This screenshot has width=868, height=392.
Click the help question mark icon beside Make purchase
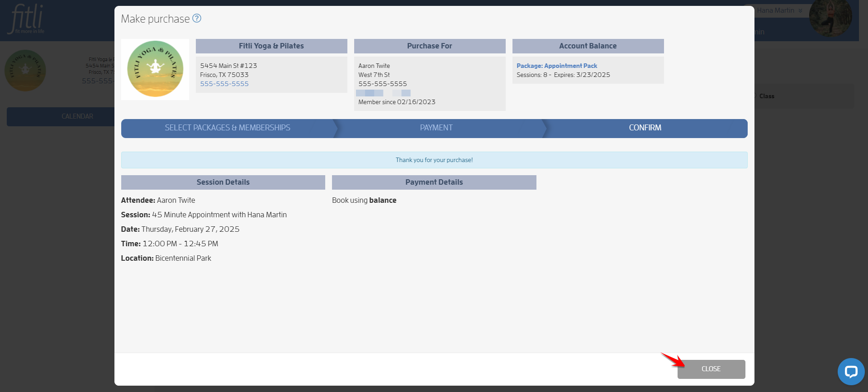197,18
